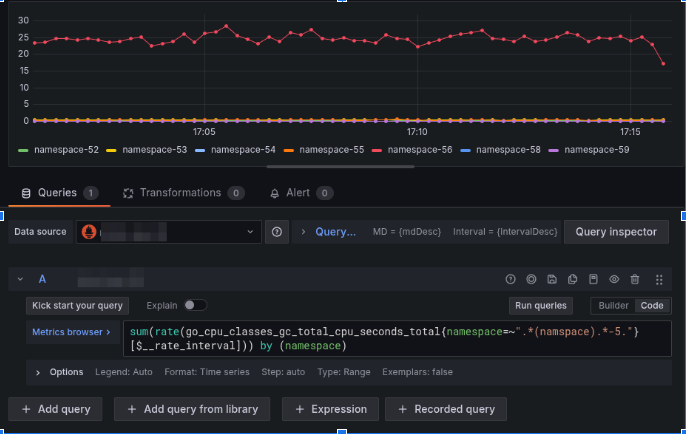Viewport: 686px width, 434px height.
Task: Click the Prometheus data source icon
Action: pyautogui.click(x=88, y=232)
